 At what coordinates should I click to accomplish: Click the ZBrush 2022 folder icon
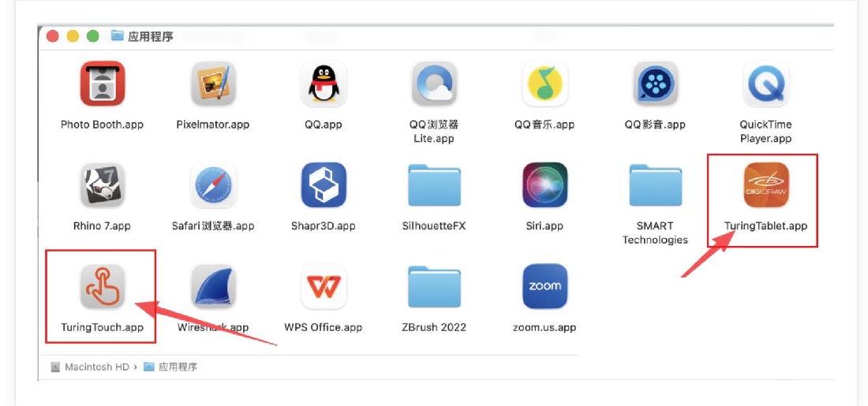point(435,286)
